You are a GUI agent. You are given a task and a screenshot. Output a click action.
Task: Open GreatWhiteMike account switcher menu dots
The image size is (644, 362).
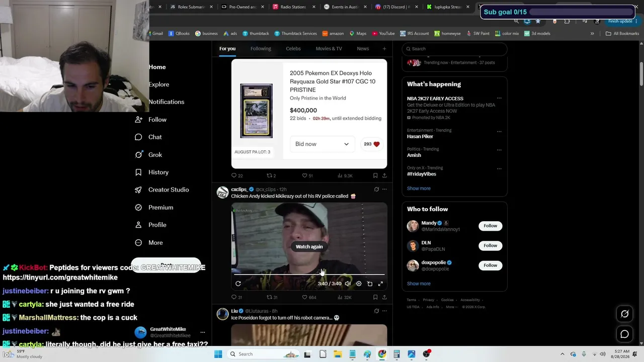203,332
